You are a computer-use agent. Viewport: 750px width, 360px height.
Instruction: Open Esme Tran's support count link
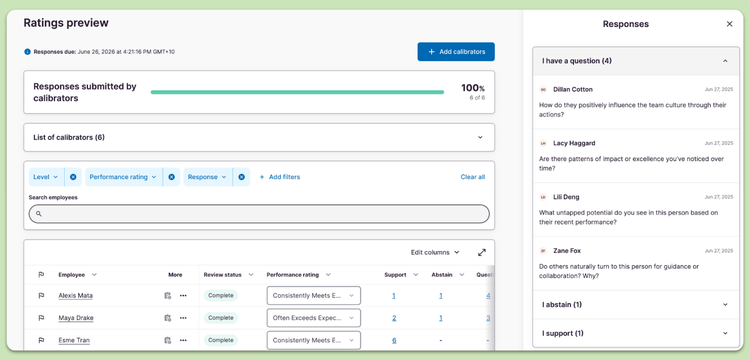click(394, 340)
